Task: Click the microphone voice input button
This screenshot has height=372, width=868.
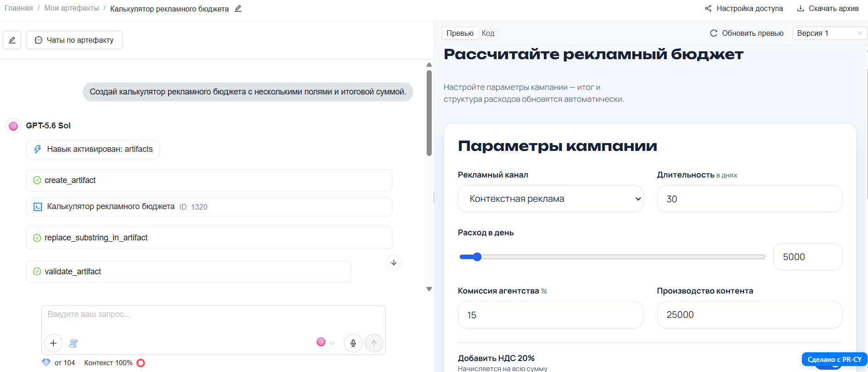Action: 353,343
